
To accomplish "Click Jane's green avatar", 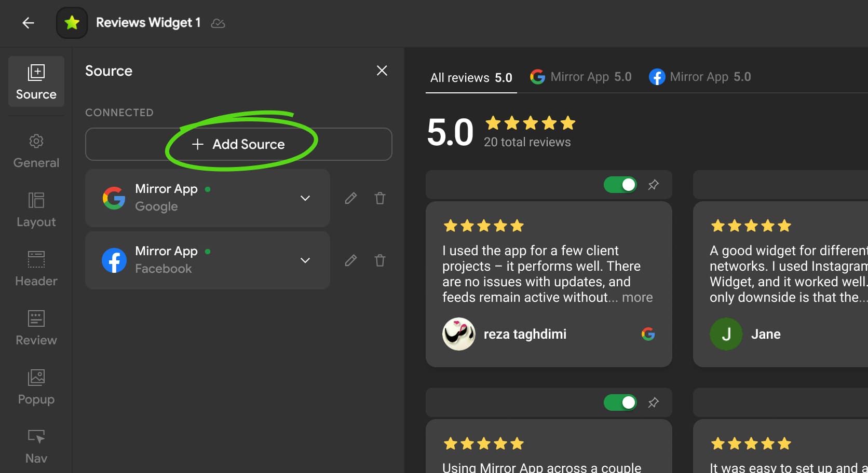I will click(726, 334).
